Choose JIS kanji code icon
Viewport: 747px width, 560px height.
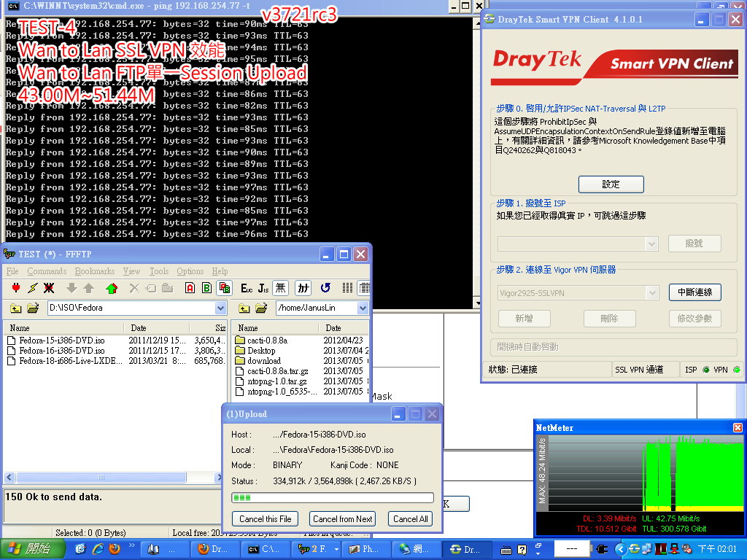click(263, 287)
